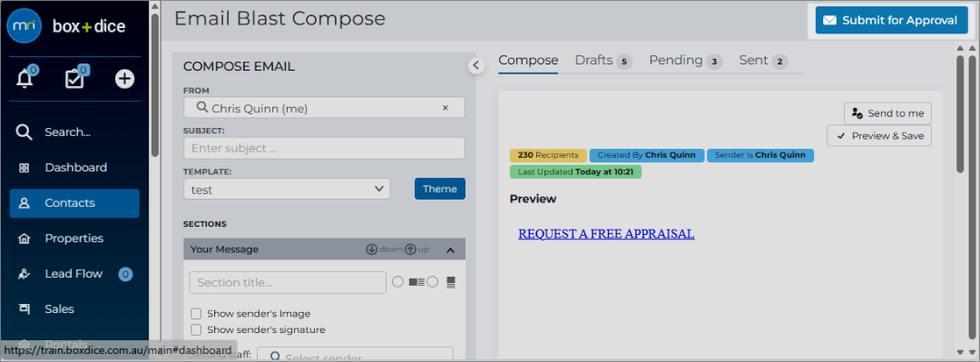
Task: Click the Preview & Save button
Action: (879, 136)
